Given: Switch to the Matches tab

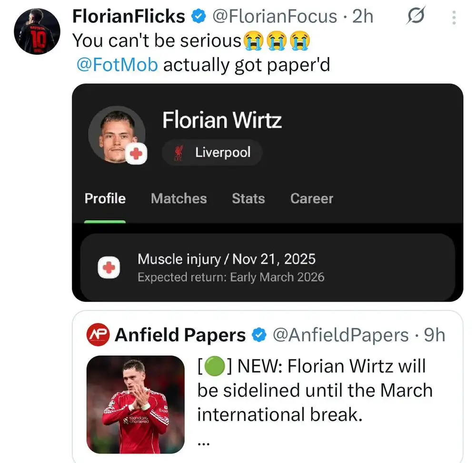Looking at the screenshot, I should tap(178, 198).
